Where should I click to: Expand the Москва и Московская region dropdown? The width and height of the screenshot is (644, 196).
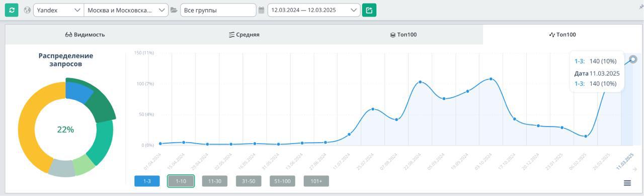(126, 10)
